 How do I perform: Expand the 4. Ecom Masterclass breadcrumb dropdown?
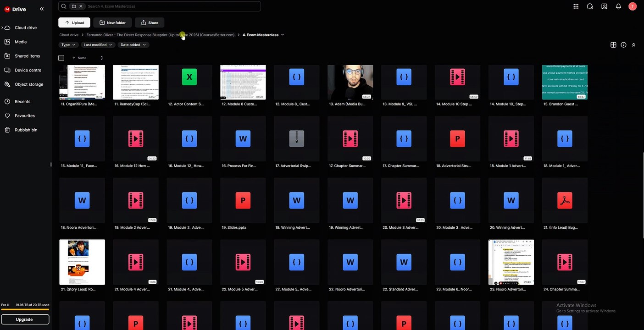(x=283, y=35)
